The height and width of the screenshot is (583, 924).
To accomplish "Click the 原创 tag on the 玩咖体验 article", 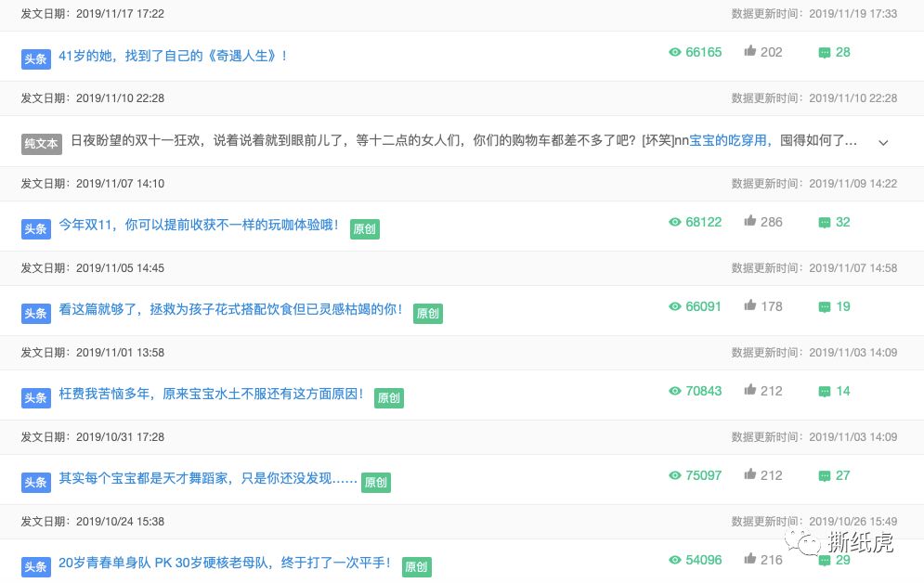I will tap(365, 229).
